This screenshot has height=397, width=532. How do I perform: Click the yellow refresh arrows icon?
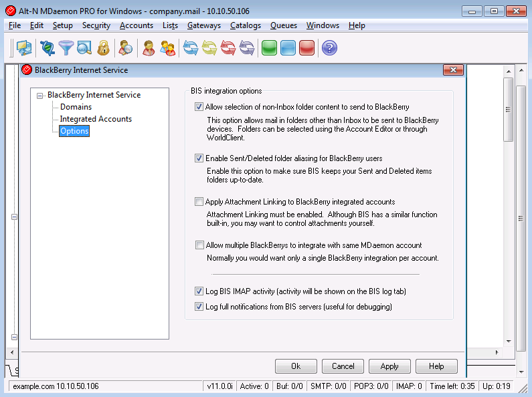tap(209, 47)
